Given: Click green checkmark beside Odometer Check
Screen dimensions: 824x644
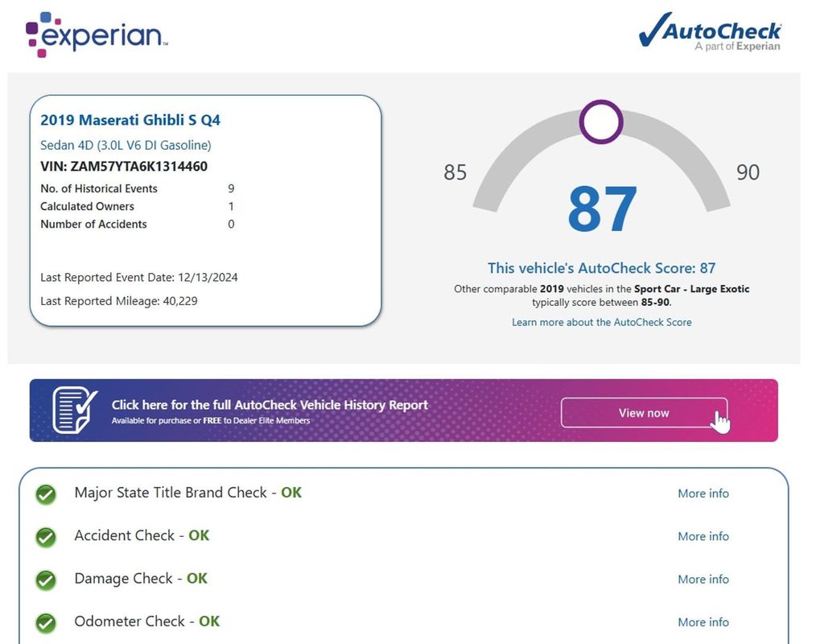Looking at the screenshot, I should click(x=47, y=622).
